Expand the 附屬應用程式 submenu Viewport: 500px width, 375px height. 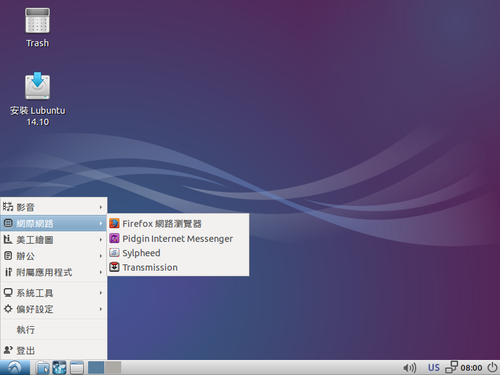54,272
